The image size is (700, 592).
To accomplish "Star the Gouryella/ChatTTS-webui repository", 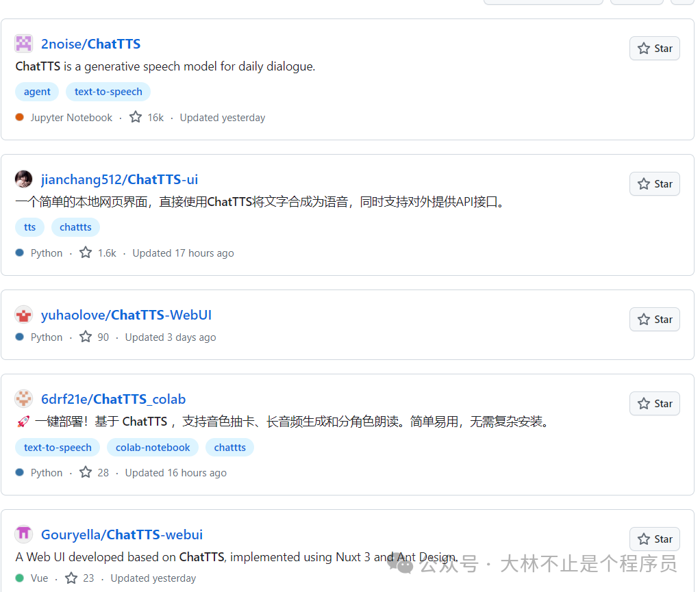I will [x=655, y=539].
